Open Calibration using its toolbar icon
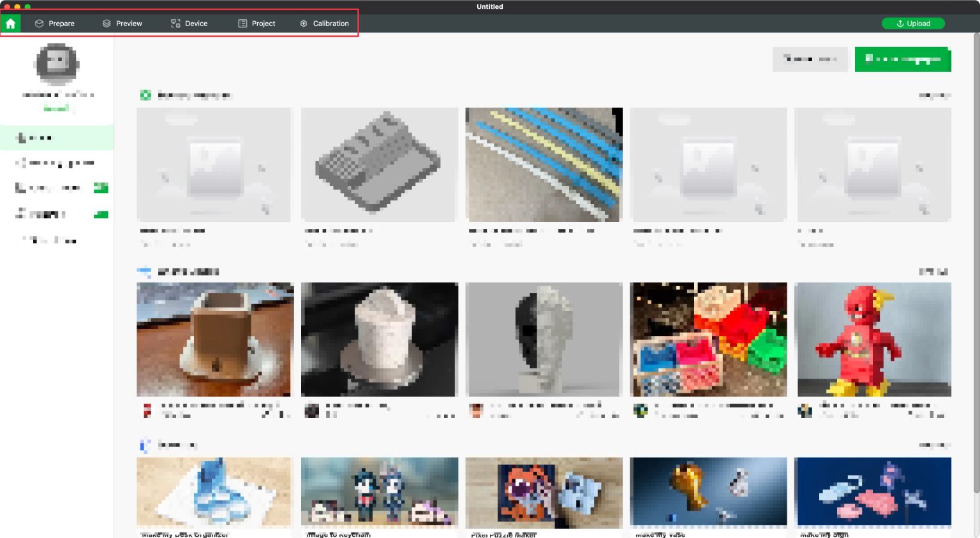980x538 pixels. coord(303,23)
